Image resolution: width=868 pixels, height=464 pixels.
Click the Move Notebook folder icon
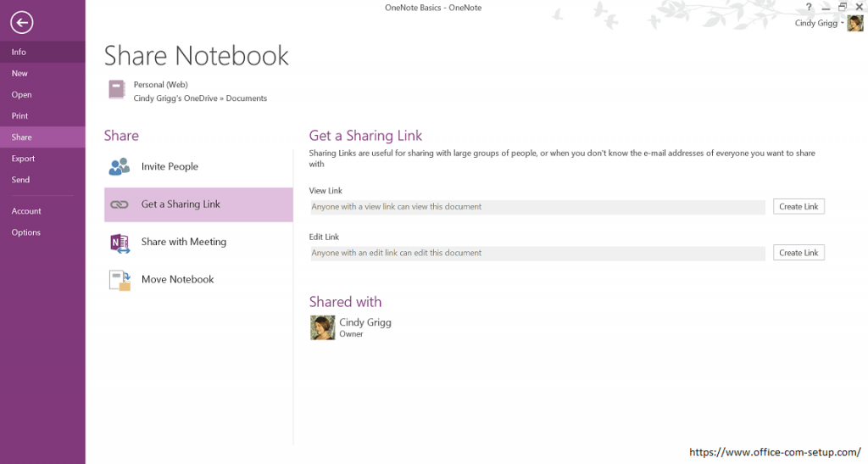click(120, 280)
